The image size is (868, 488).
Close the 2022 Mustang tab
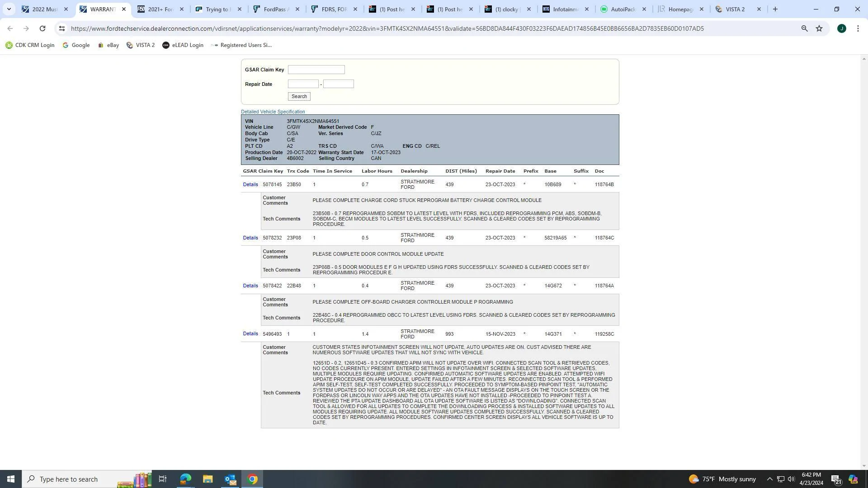pyautogui.click(x=66, y=9)
